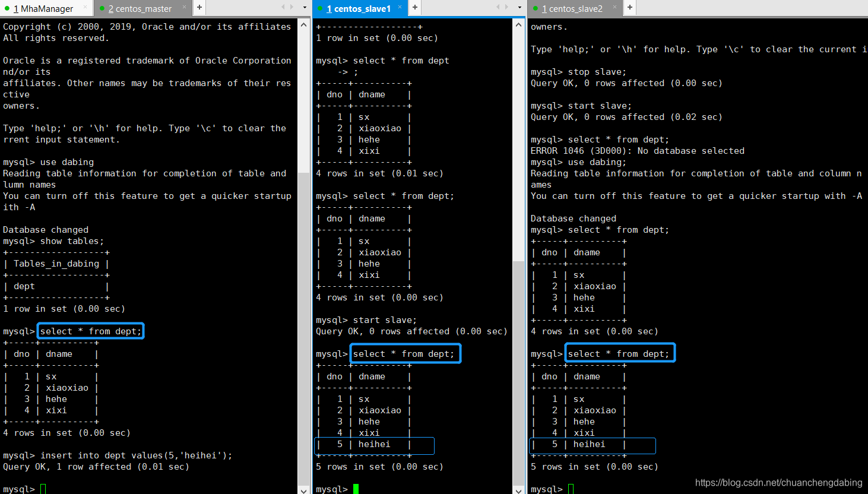Viewport: 868px width, 494px height.
Task: Click "4 rows in set (0.00 sec)" in the left pane
Action: 66,433
